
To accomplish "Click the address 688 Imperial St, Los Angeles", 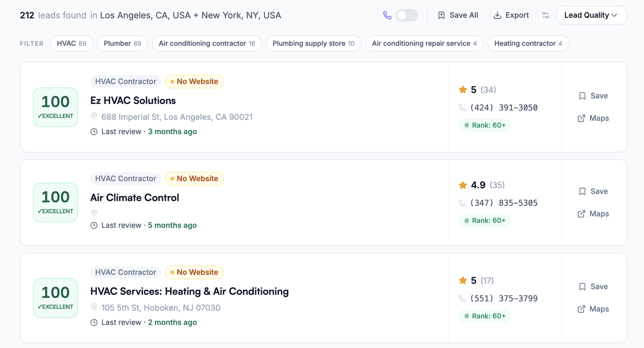I will 177,117.
